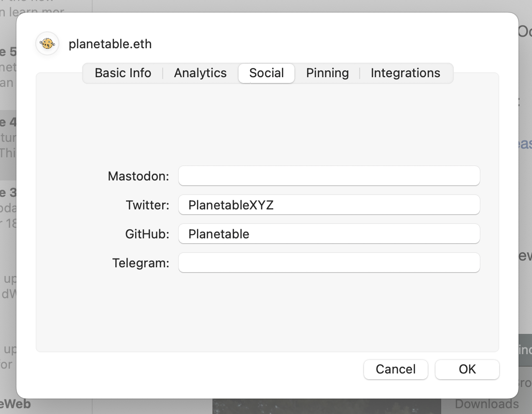Screen dimensions: 532x414
Task: Click the planetable.eth avatar icon
Action: pyautogui.click(x=47, y=44)
